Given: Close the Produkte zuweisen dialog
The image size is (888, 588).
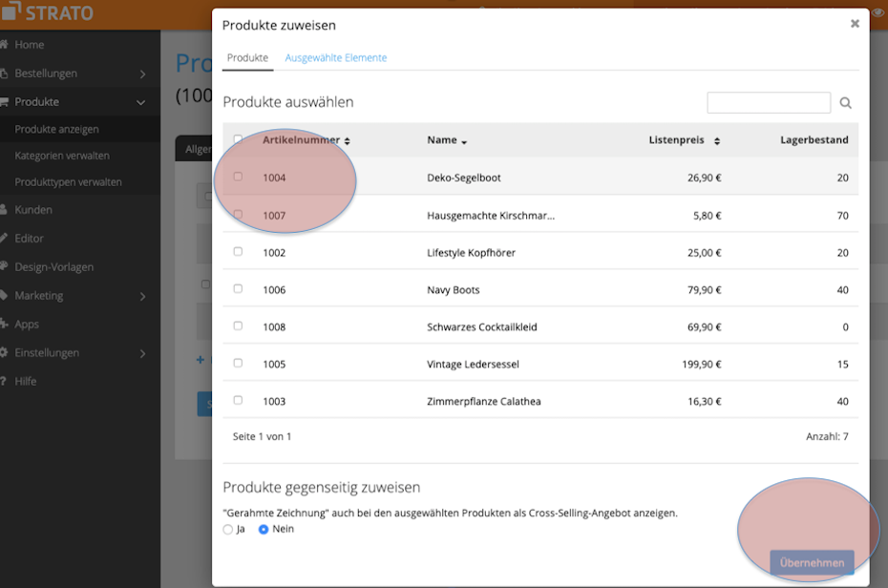Looking at the screenshot, I should coord(855,24).
